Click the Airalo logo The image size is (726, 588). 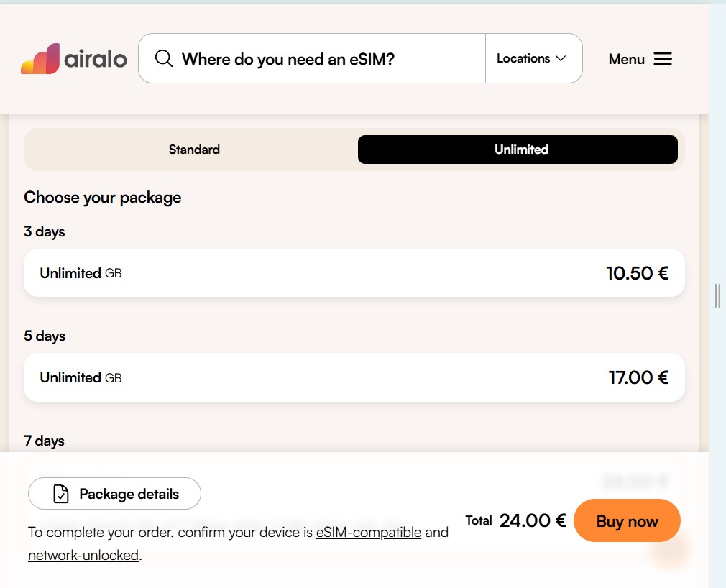73,59
